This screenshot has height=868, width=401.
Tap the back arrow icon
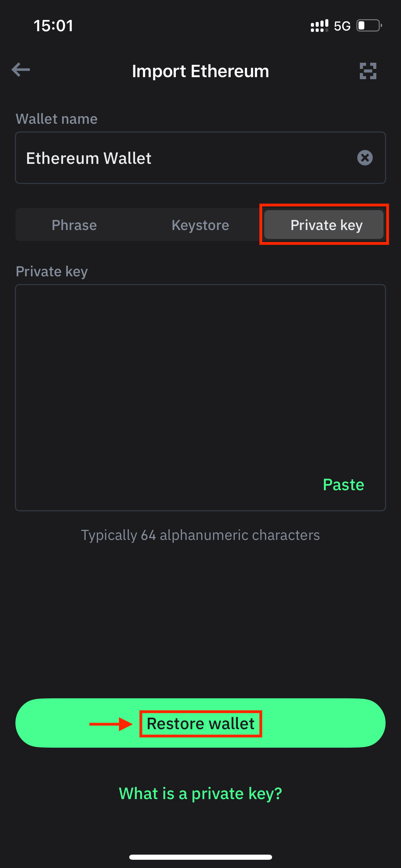click(21, 70)
